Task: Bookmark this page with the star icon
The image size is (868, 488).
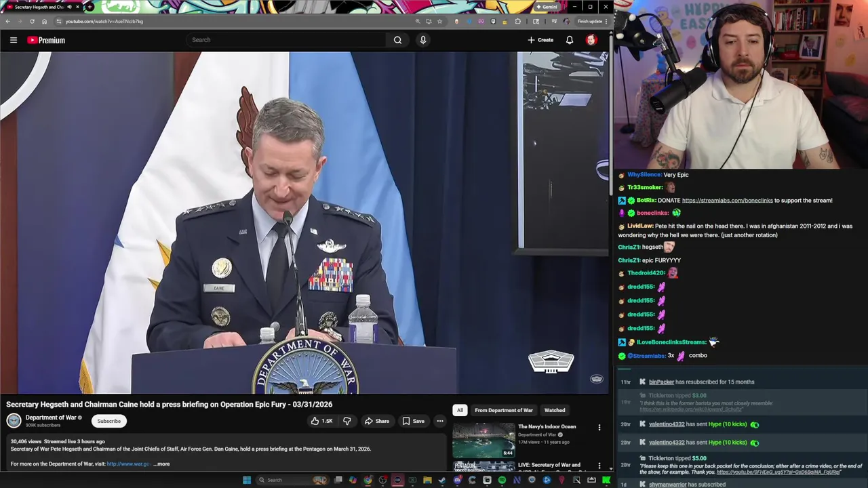Action: point(439,21)
